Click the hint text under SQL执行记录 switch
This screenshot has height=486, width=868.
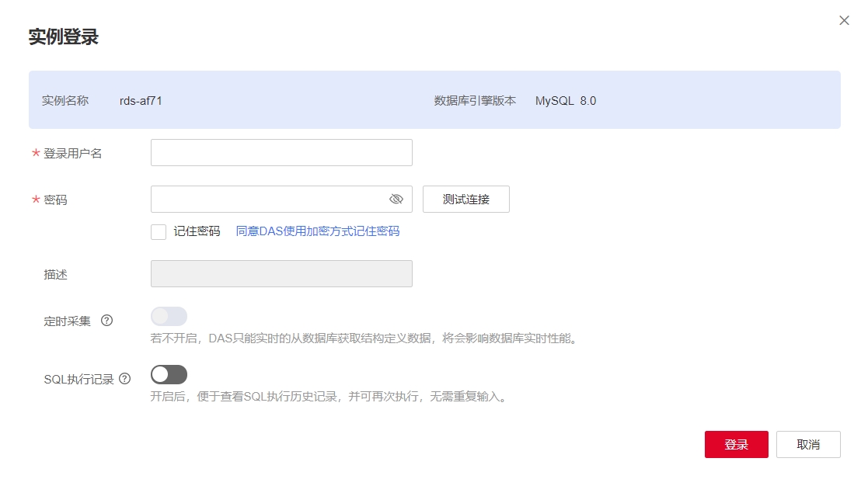click(x=330, y=397)
